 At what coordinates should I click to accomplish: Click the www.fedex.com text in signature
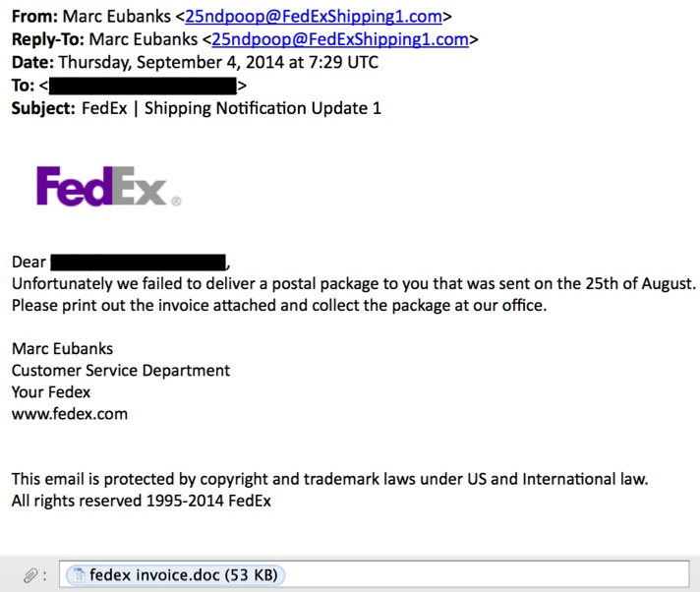70,414
